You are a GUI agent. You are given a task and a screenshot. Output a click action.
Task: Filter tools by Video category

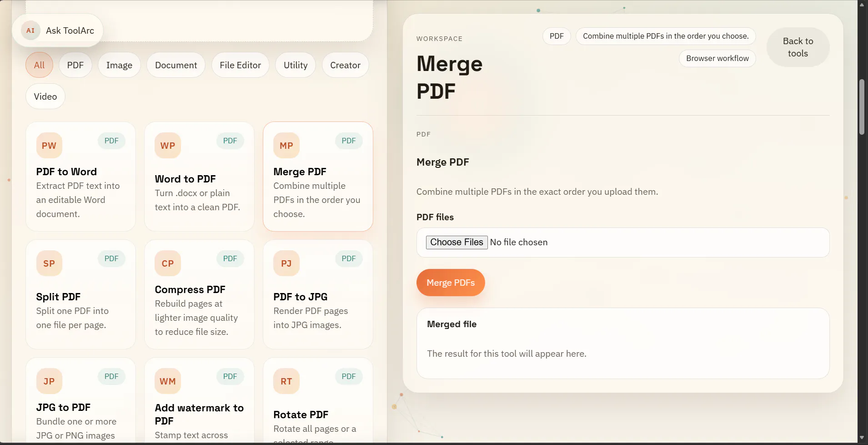[x=45, y=96]
